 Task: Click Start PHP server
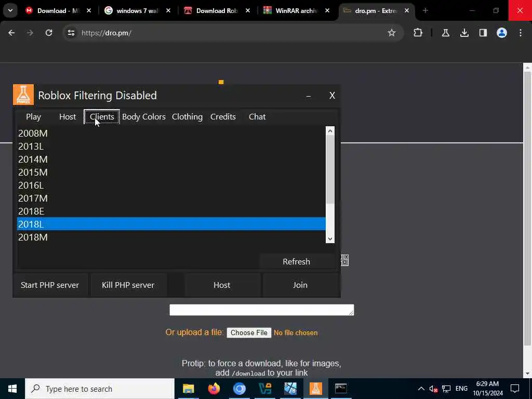tap(50, 285)
